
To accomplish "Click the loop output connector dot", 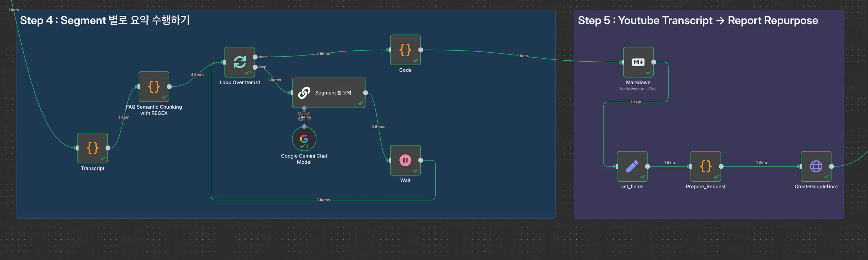I will (255, 67).
